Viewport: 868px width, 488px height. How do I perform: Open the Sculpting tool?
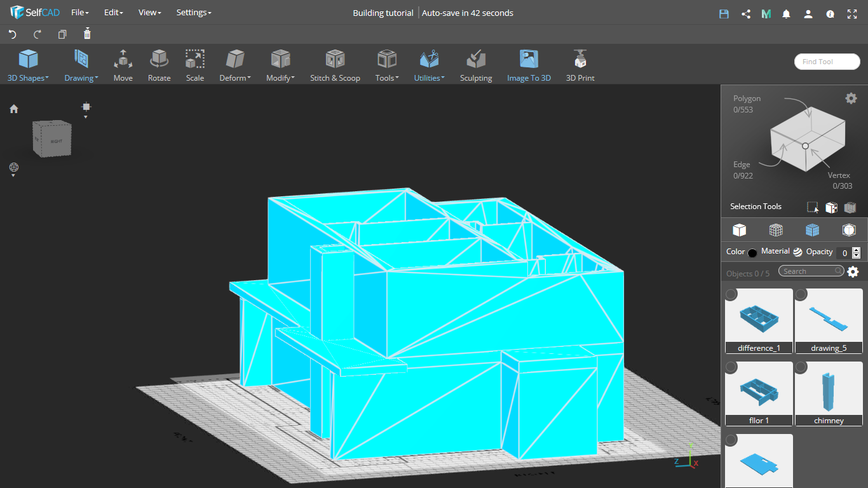tap(476, 66)
